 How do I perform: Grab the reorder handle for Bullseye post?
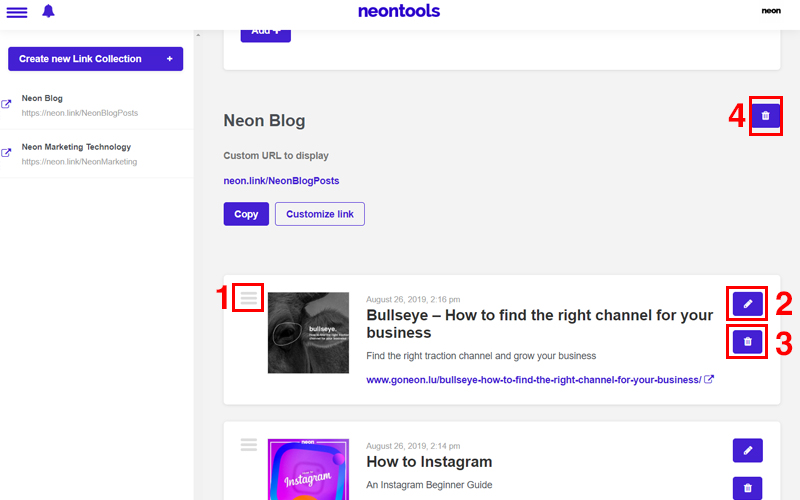pyautogui.click(x=248, y=297)
